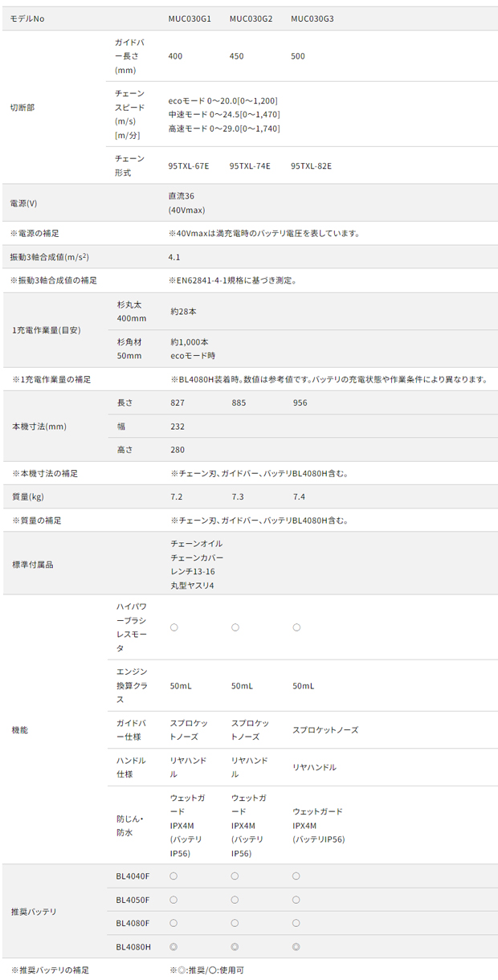Click the 高速モード 0〜29.0 speed line

[x=224, y=128]
